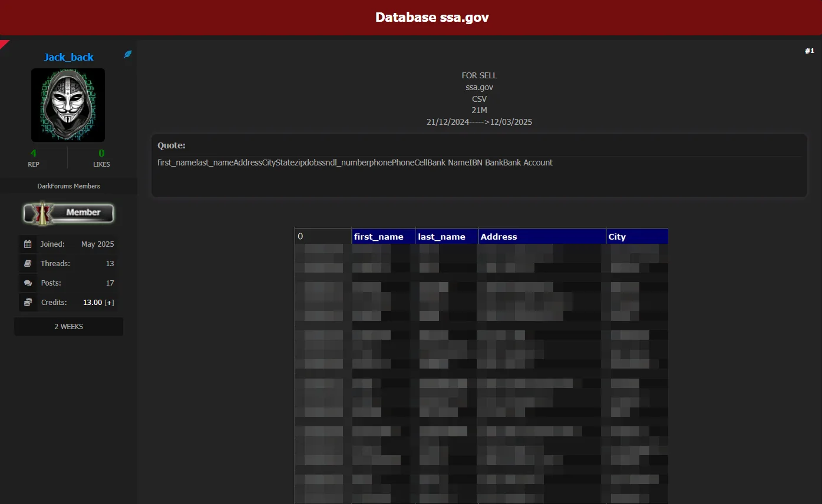Screen dimensions: 822x504
Task: Click the blue feather icon beside username
Action: 127,54
